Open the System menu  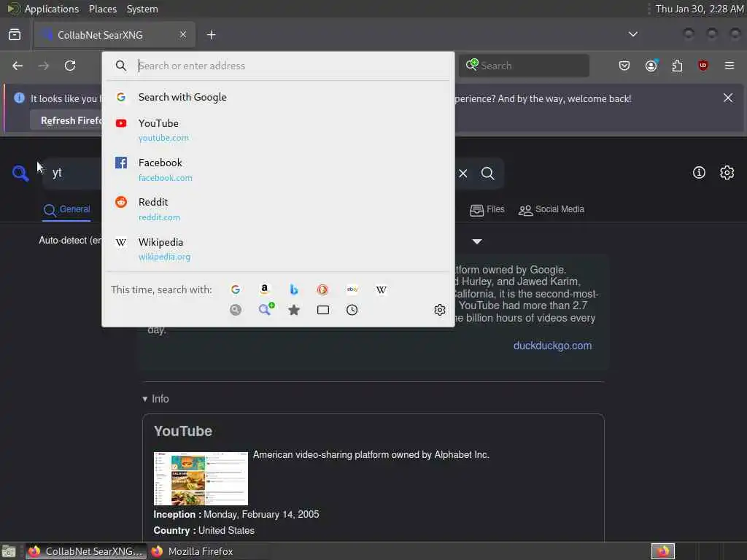[142, 9]
